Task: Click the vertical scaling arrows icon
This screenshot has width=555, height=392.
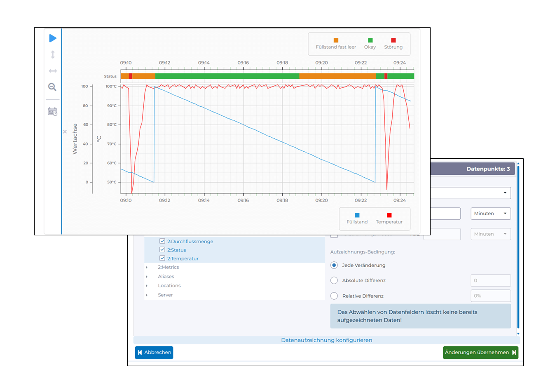Action: 53,54
